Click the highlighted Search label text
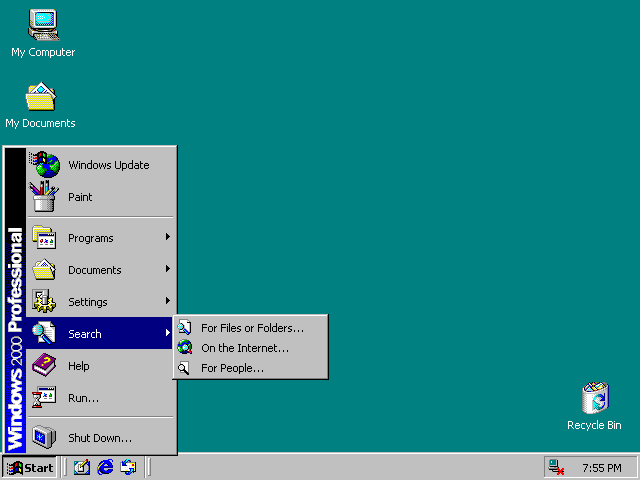Image resolution: width=640 pixels, height=480 pixels. pos(84,334)
